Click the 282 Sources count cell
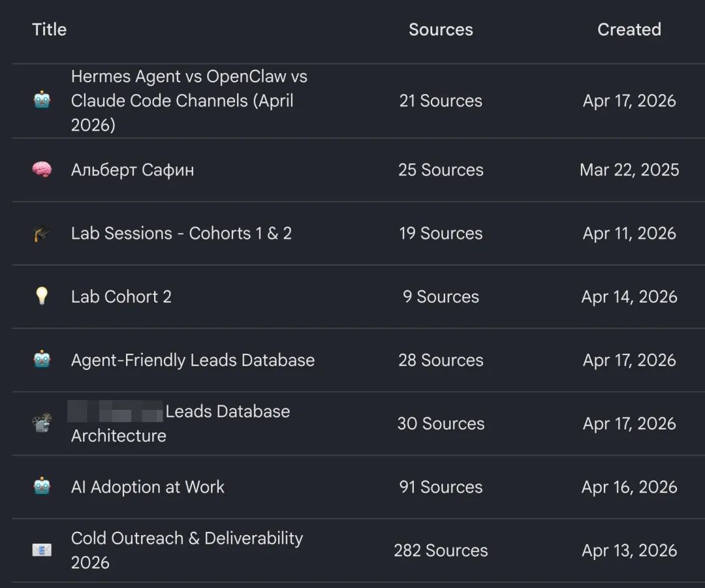This screenshot has height=588, width=705. coord(441,550)
